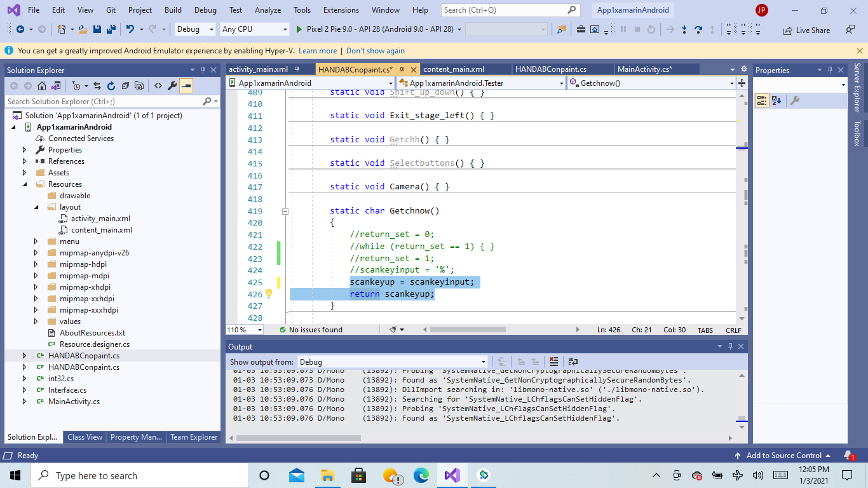
Task: Click the New Project toolbar icon
Action: tap(62, 29)
